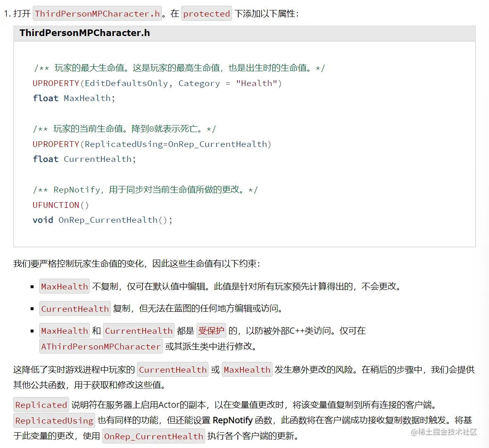The height and width of the screenshot is (448, 489).
Task: Click the 受保护 highlighted tag
Action: 211,330
